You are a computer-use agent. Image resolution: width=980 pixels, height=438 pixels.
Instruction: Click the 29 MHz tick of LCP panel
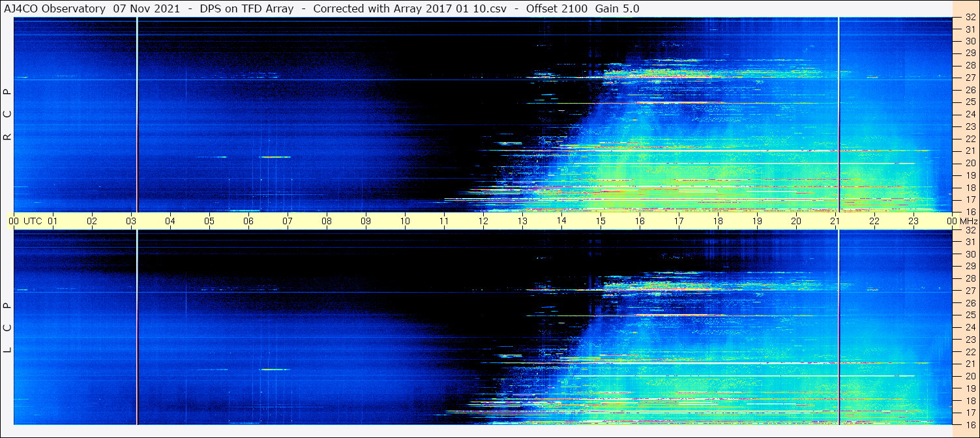click(970, 267)
